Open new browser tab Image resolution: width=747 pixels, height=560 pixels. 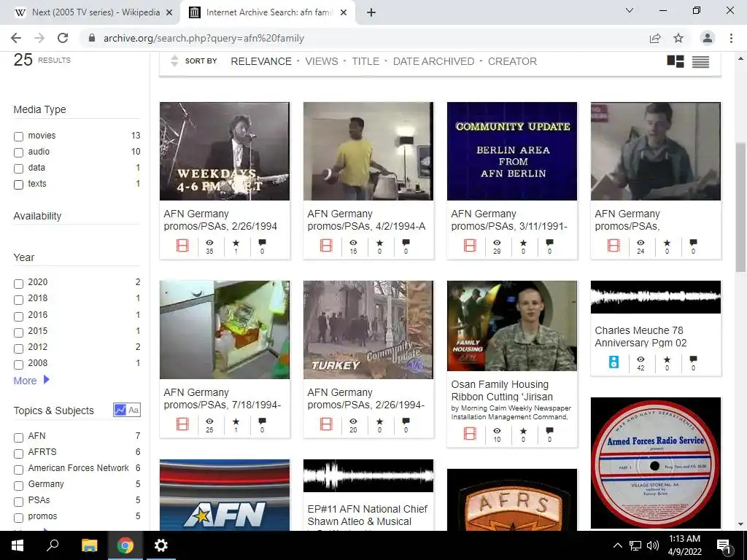coord(371,12)
